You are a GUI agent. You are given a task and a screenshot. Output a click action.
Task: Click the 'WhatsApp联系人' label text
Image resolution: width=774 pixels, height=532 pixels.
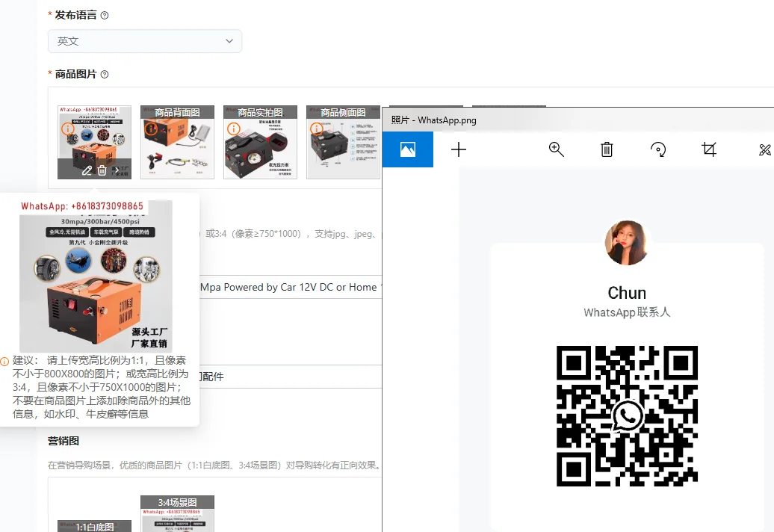point(627,312)
